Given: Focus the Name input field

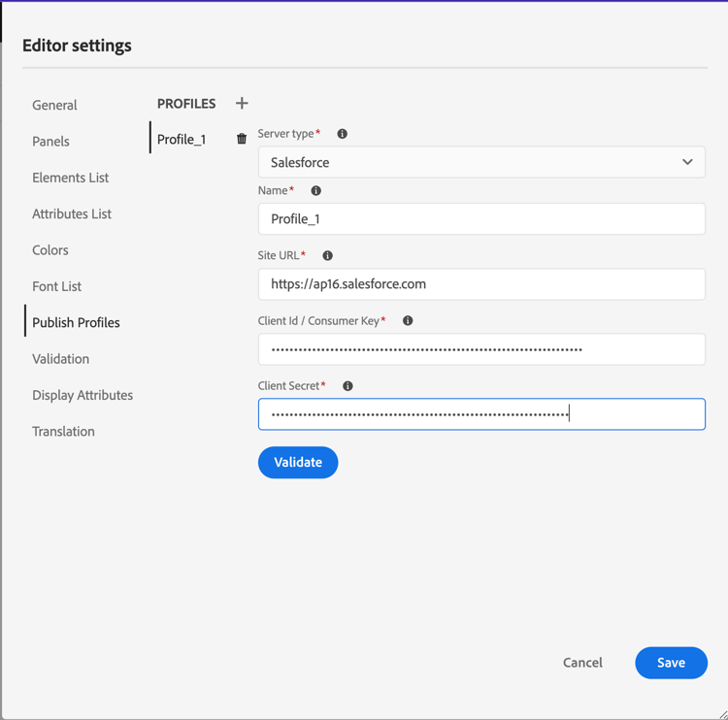Looking at the screenshot, I should 481,218.
